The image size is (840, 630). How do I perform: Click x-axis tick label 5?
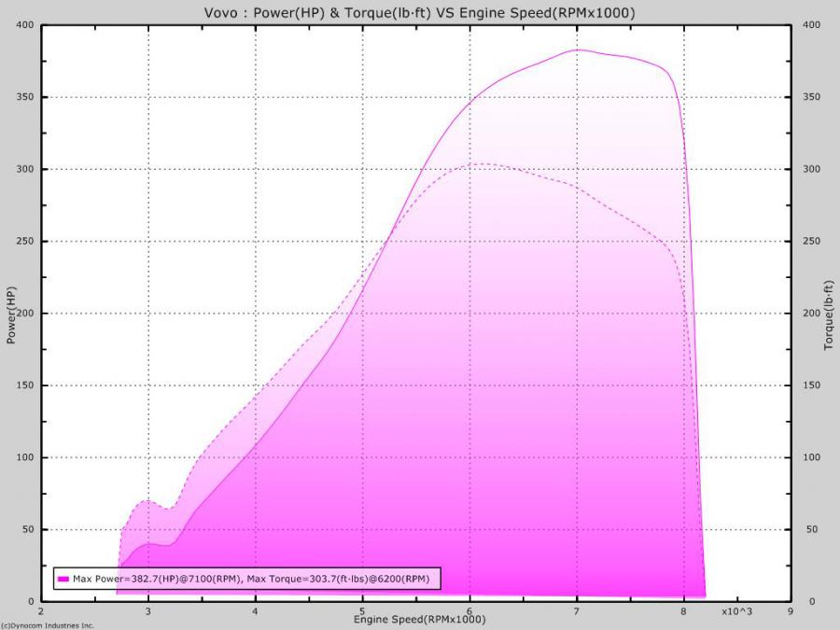362,612
